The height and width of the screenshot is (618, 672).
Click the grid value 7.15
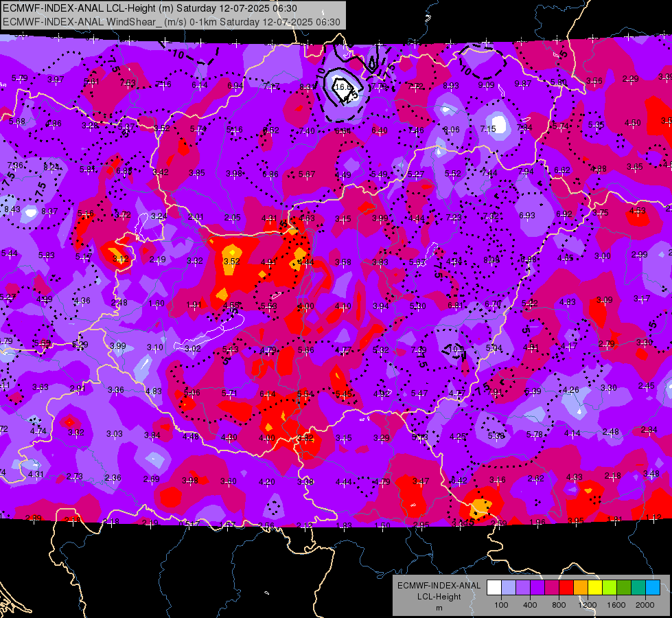[x=488, y=128]
